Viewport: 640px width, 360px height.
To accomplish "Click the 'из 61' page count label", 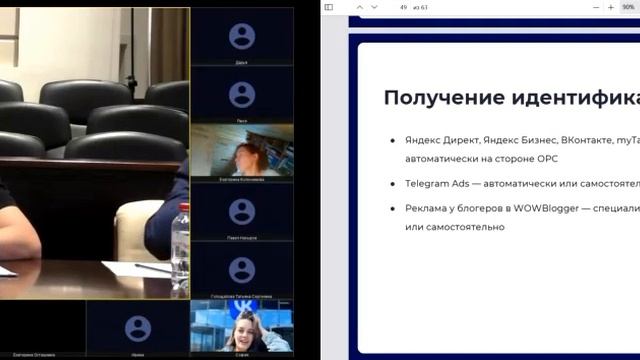I will pos(420,7).
